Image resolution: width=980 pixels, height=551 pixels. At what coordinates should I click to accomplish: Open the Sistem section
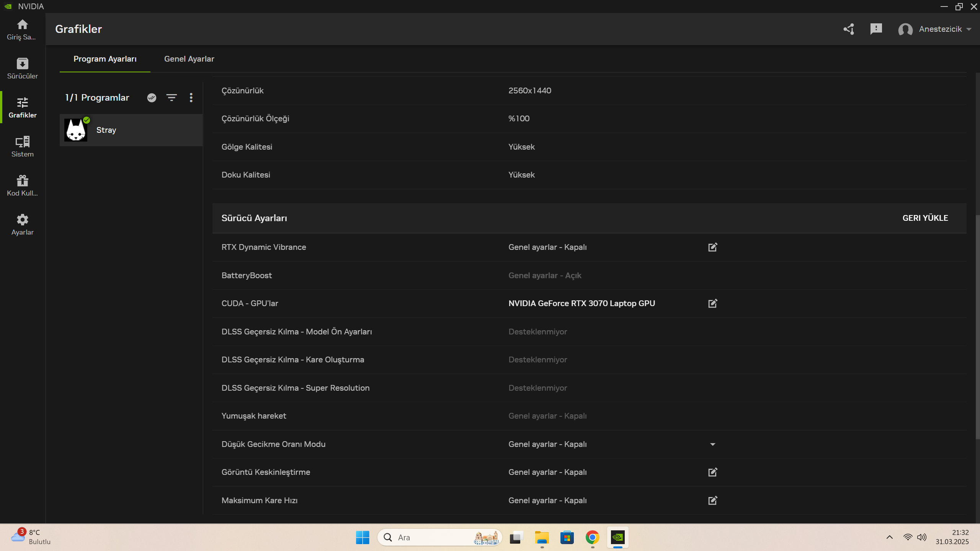[22, 147]
